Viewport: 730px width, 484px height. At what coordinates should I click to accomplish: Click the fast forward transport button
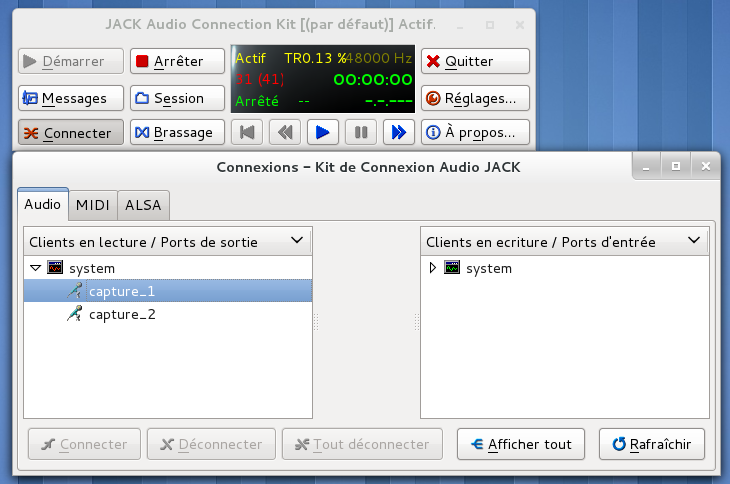pyautogui.click(x=398, y=132)
